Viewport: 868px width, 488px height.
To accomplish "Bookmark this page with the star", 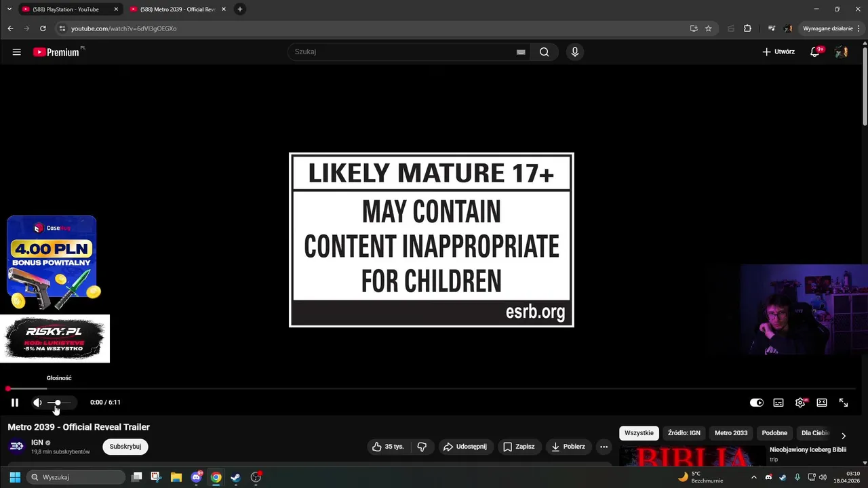I will pyautogui.click(x=708, y=28).
